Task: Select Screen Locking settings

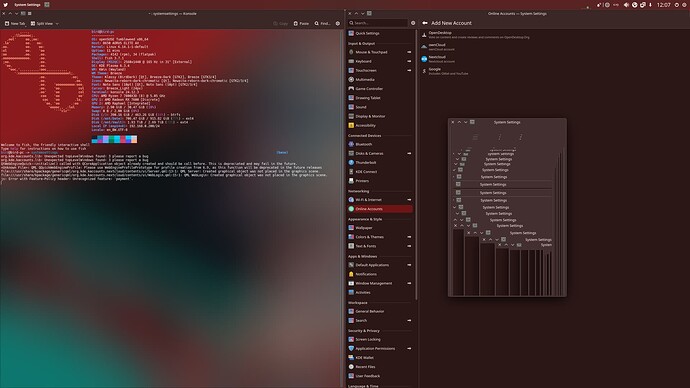Action: pos(380,340)
